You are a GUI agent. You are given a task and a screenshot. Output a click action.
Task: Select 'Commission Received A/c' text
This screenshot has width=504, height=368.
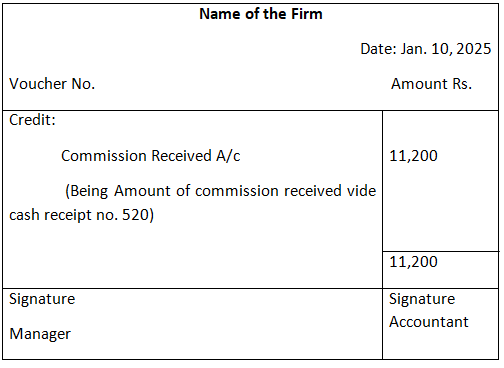pyautogui.click(x=151, y=156)
